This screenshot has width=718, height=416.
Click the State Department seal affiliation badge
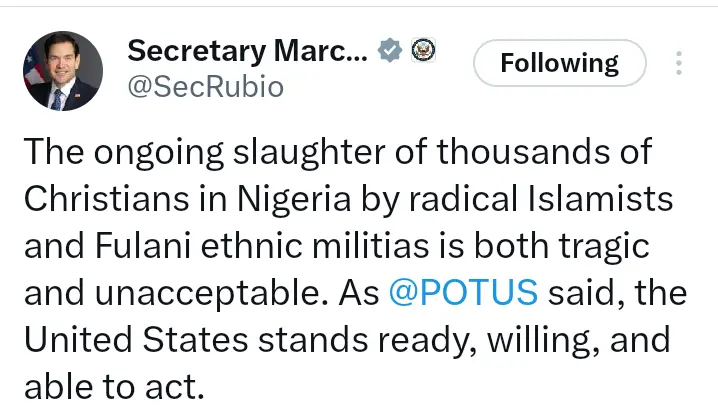click(424, 50)
